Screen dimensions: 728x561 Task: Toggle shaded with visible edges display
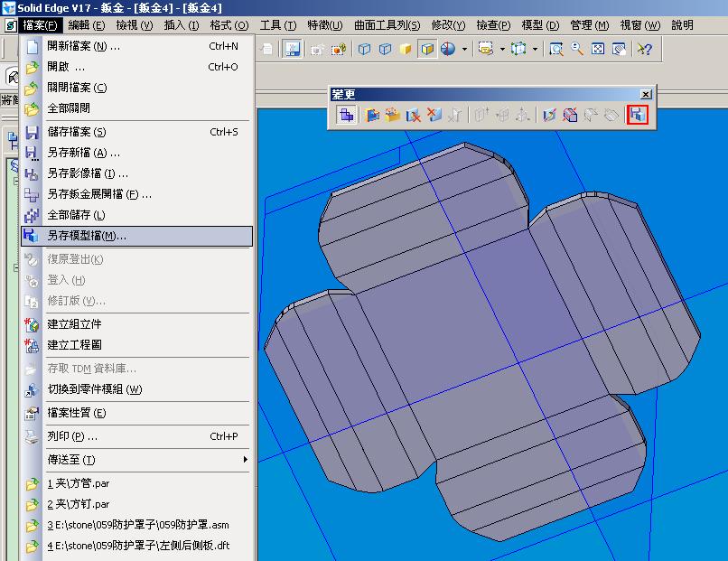(427, 49)
